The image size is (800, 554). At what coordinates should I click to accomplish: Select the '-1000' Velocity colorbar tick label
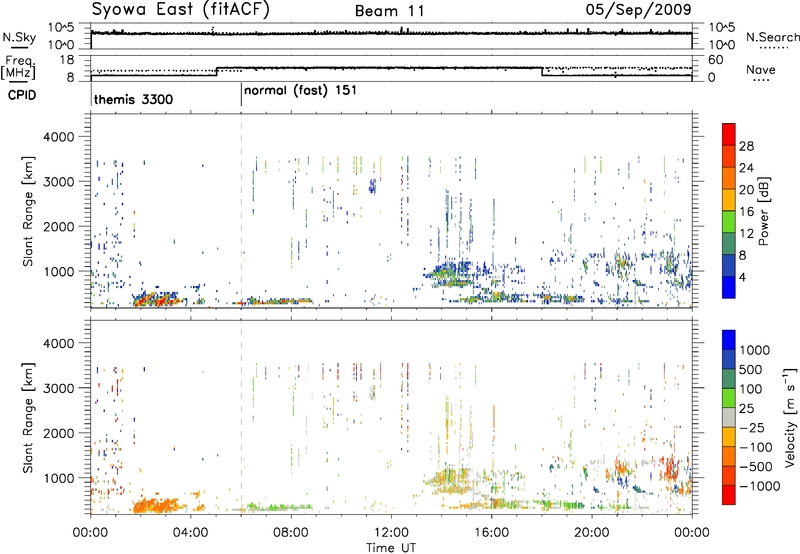tap(760, 486)
